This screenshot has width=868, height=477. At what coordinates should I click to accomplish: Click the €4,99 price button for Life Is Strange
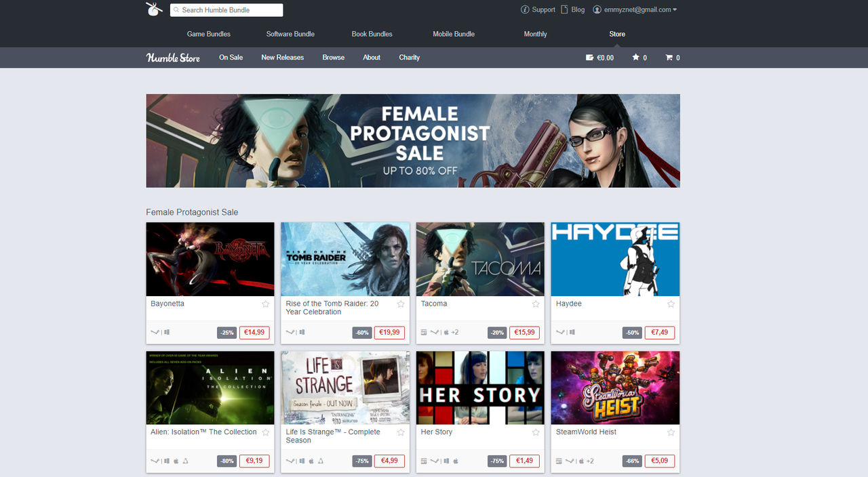click(x=389, y=461)
